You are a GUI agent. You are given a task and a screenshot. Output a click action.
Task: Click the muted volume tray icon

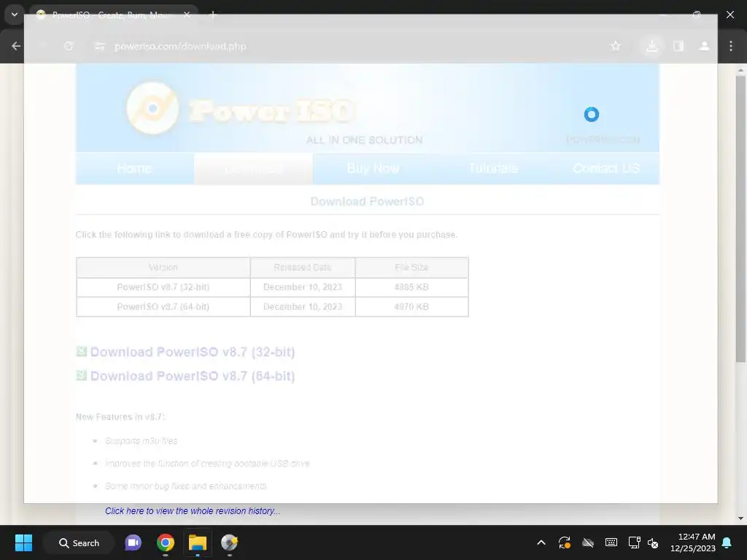point(653,542)
